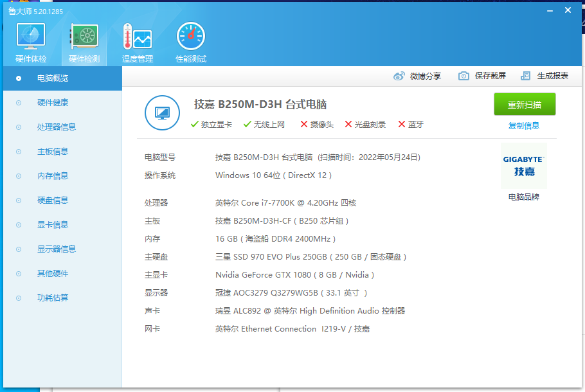Select 电脑概览 in the sidebar
Screen dimensions: 585x392
(x=63, y=78)
